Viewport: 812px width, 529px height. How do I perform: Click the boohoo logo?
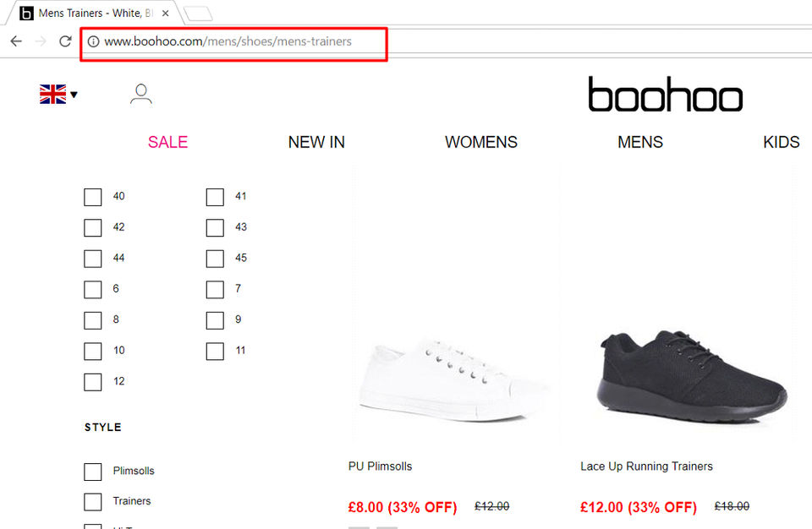[x=665, y=95]
